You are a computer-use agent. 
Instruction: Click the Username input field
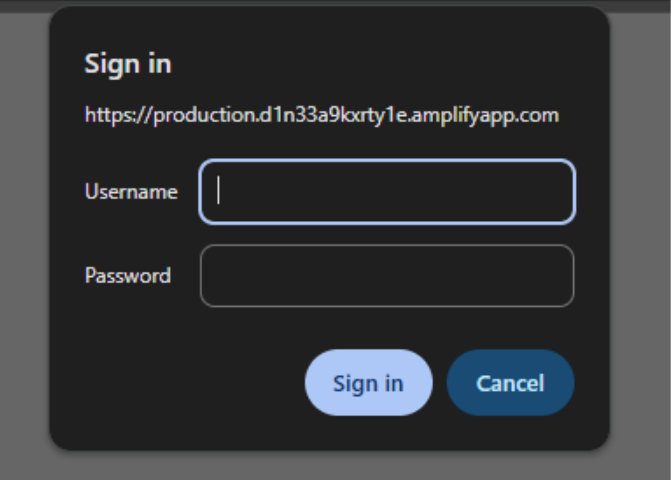tap(387, 192)
